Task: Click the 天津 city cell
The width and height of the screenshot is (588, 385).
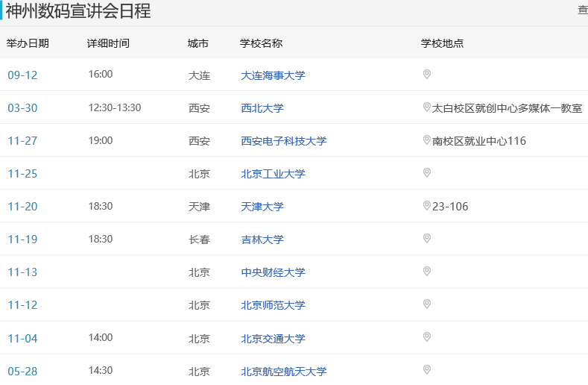Action: [199, 207]
